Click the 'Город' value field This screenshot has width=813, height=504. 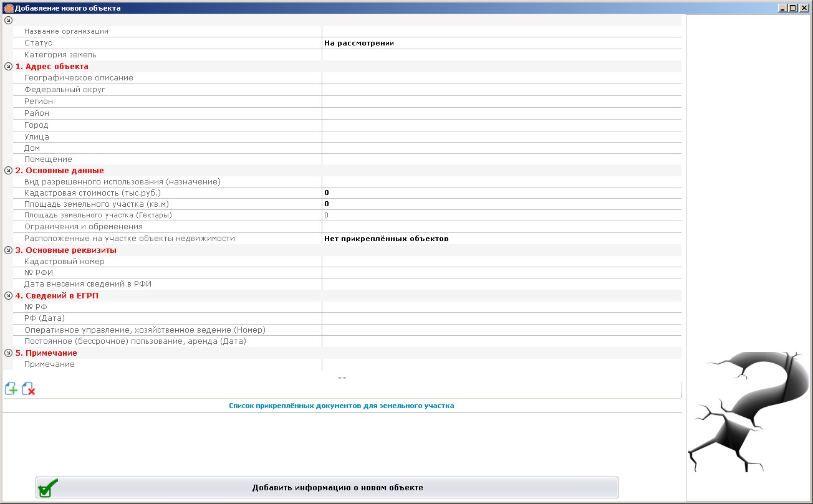pyautogui.click(x=502, y=125)
